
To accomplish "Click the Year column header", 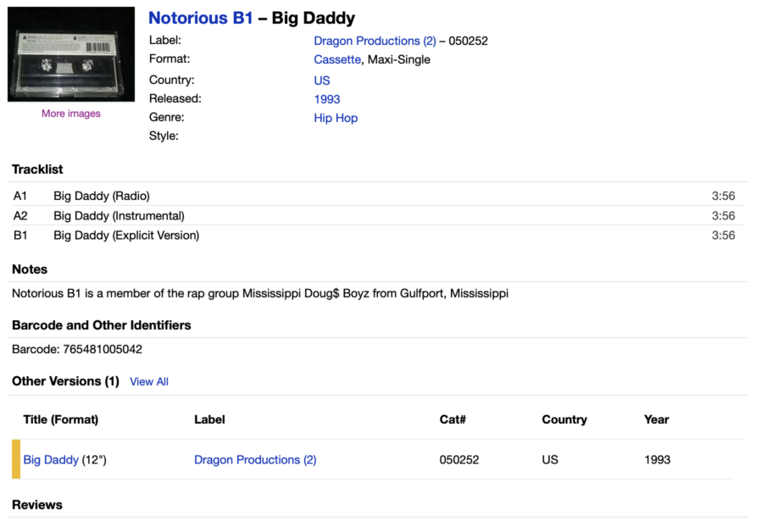I will click(x=656, y=419).
